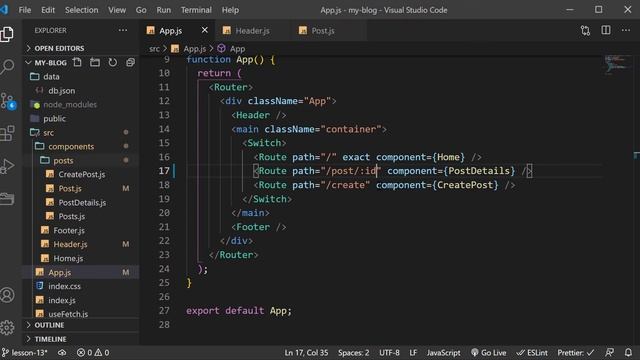Open the Extensions view icon
Screen dimensions: 640x360
[x=7, y=133]
